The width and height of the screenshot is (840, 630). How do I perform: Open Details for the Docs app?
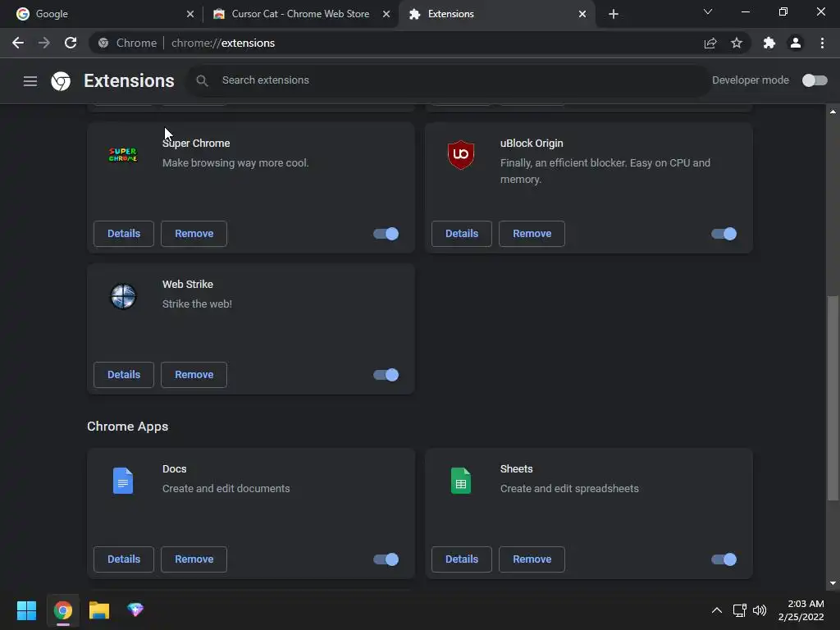click(124, 559)
